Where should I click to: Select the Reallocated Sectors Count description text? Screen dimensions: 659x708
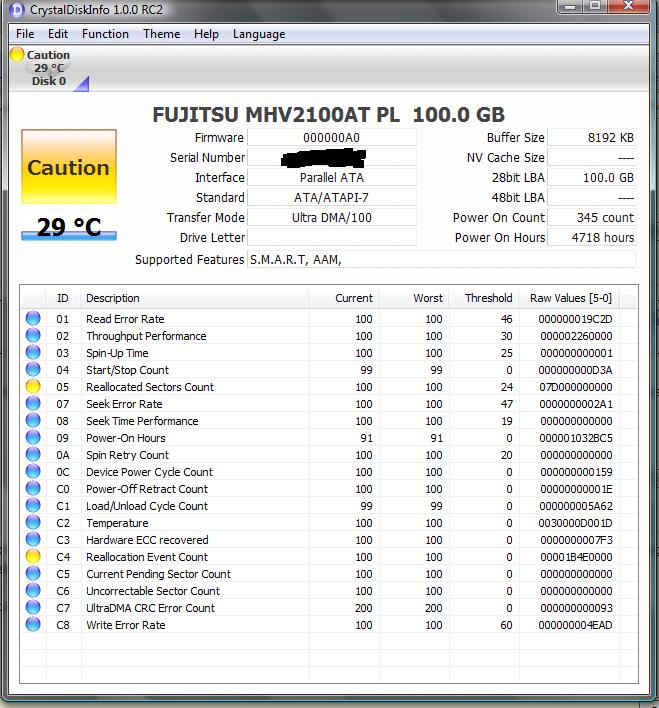pos(150,387)
